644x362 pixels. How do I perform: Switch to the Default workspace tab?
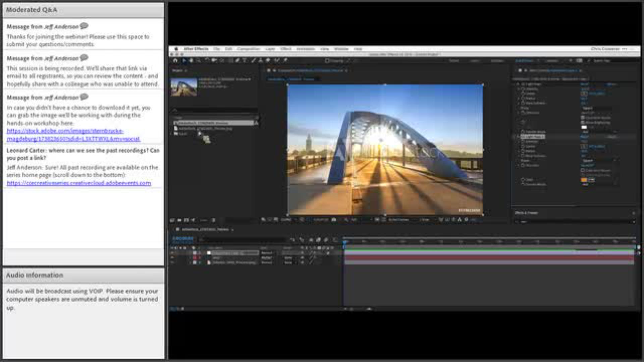click(x=454, y=61)
